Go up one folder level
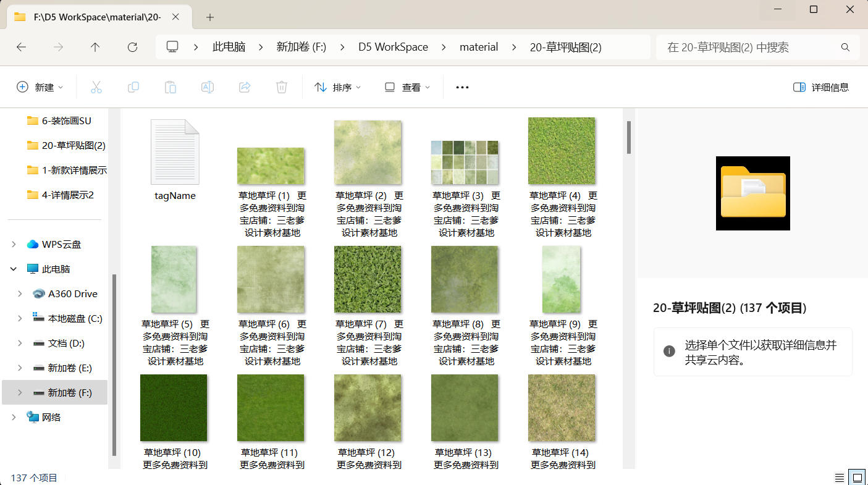Screen dimensions: 868x485 coord(95,47)
